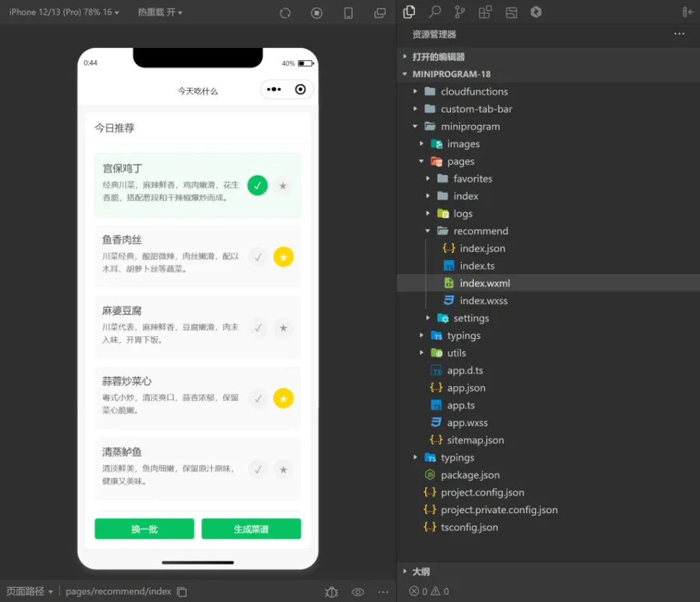Click the pages/recommend/index path text

(118, 592)
